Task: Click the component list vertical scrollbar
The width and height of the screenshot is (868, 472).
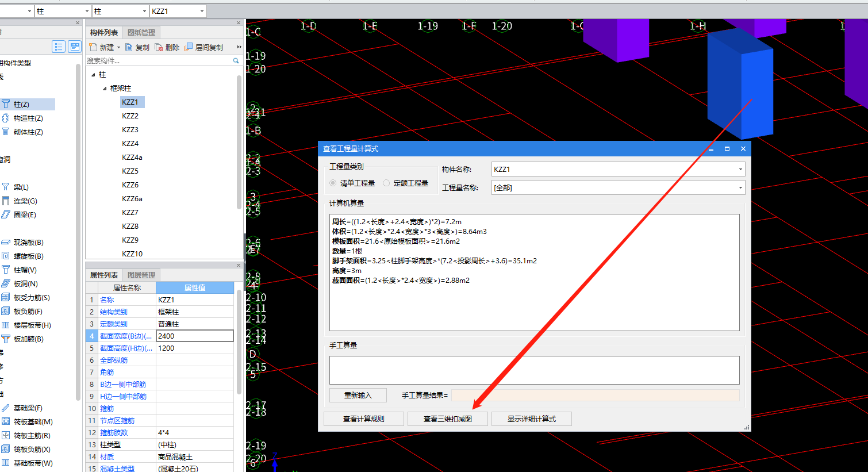Action: pos(239,141)
